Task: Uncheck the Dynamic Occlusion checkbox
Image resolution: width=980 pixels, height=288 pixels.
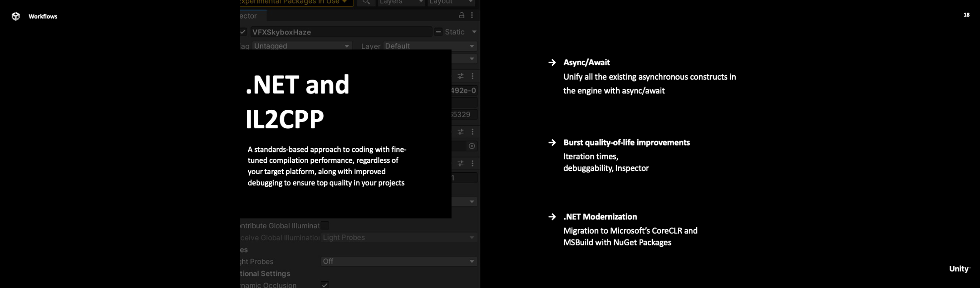Action: [x=325, y=285]
